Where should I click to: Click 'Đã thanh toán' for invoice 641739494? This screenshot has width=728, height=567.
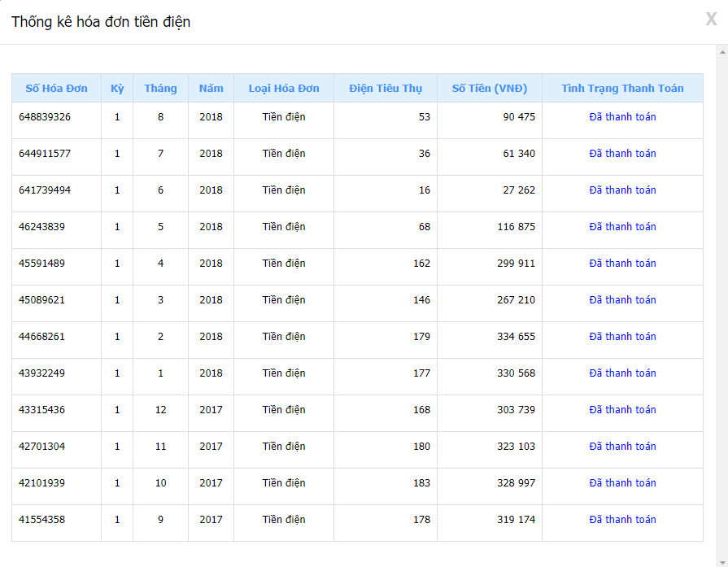tap(622, 190)
